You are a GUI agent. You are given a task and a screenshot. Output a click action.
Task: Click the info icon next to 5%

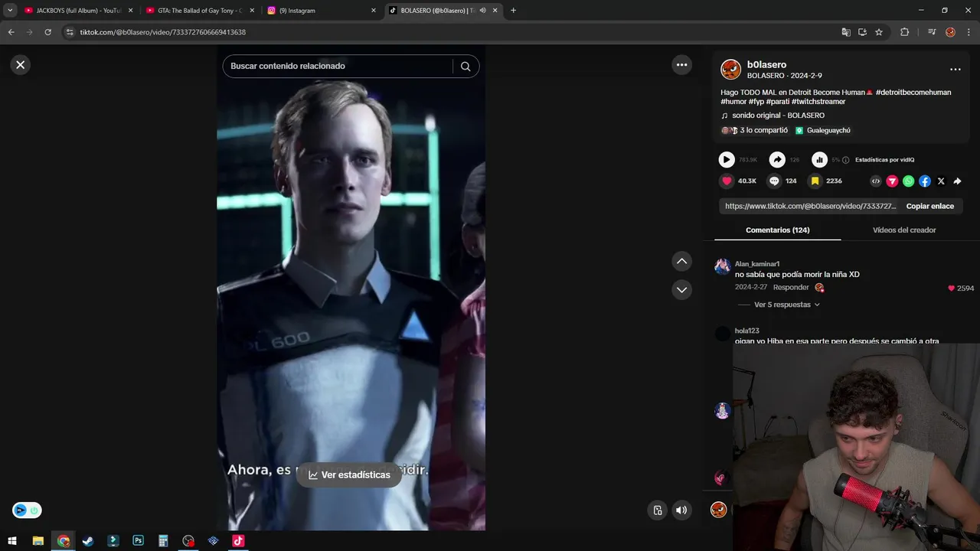[846, 160]
